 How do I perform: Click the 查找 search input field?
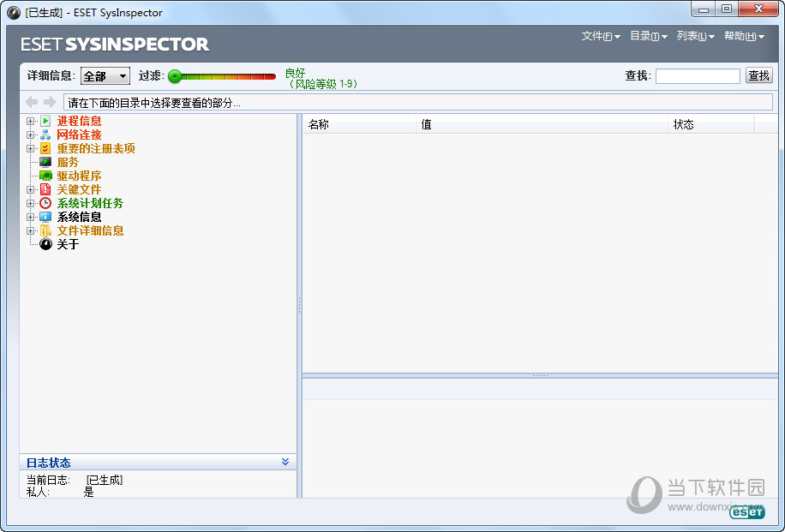click(x=698, y=76)
